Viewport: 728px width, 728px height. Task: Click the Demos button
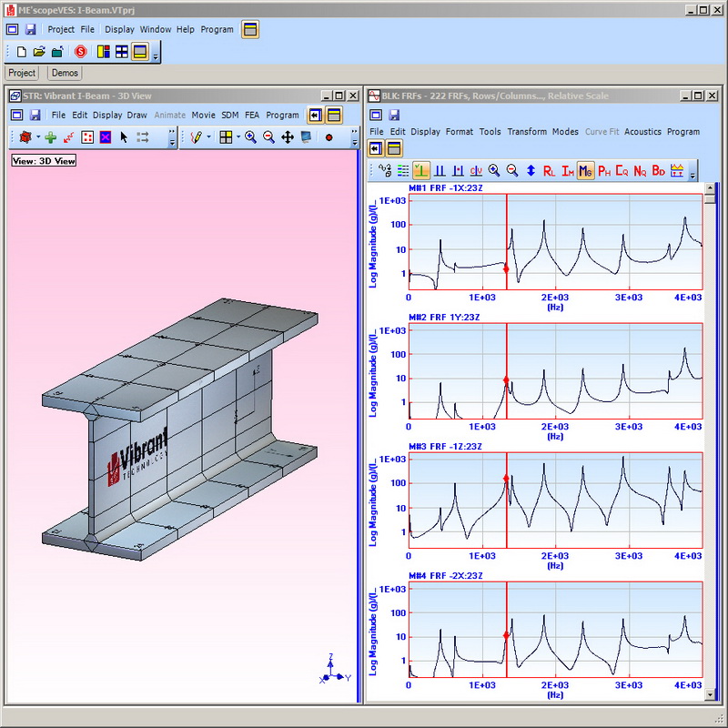click(65, 73)
